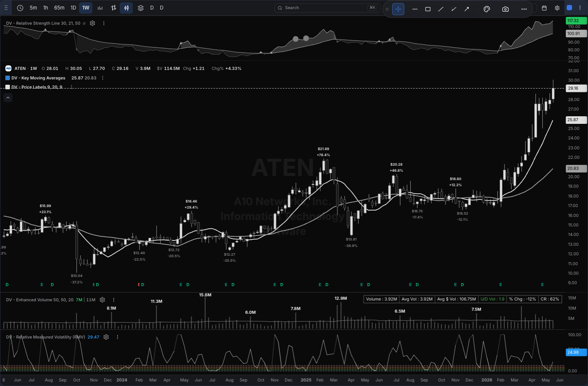Open the top-right vertical dots menu
Viewport: 588px width, 386px height.
[580, 8]
